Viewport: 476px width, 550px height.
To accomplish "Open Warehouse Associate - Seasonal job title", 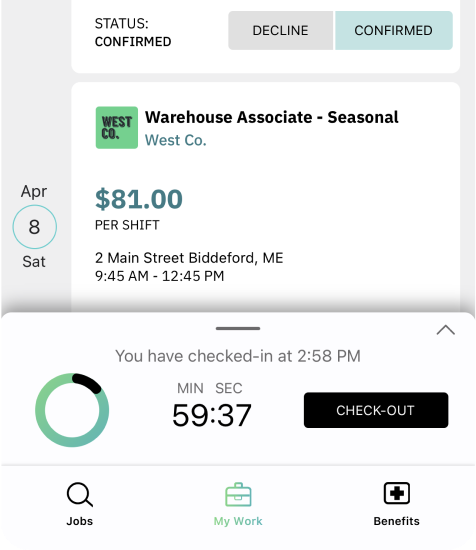I will [x=271, y=117].
